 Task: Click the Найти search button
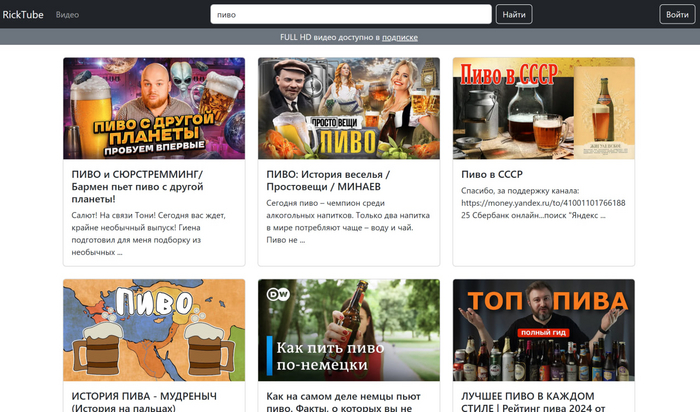point(514,14)
